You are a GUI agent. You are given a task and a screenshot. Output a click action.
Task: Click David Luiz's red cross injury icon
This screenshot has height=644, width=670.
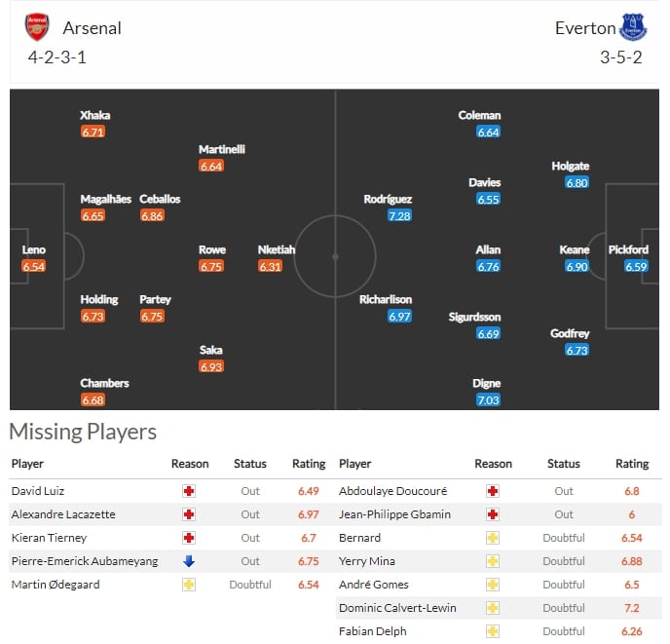coord(189,491)
